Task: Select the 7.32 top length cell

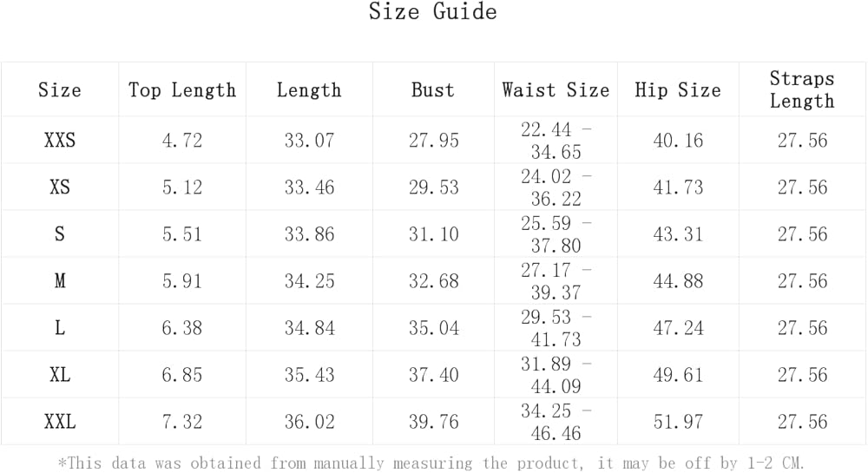Action: pyautogui.click(x=182, y=422)
